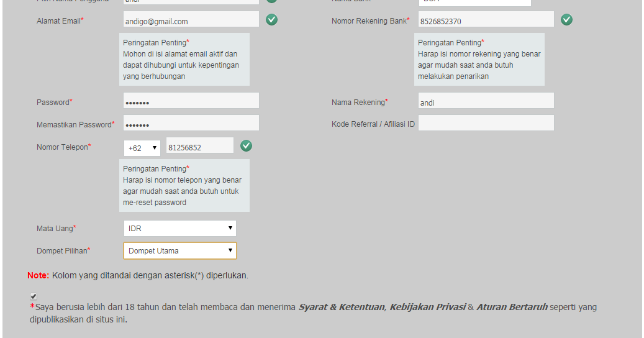Click the Alamat Email input field
Image resolution: width=644 pixels, height=338 pixels.
(x=191, y=19)
